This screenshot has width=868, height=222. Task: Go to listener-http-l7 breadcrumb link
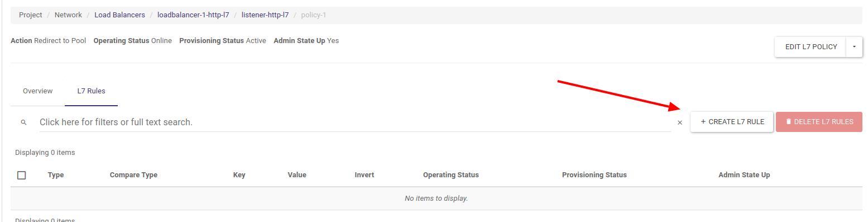click(x=265, y=15)
